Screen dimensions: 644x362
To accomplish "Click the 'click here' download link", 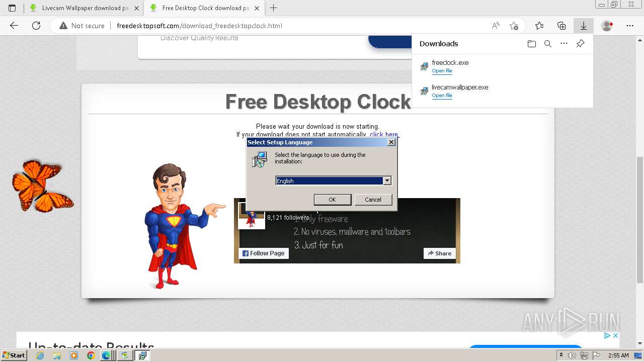I will click(x=384, y=135).
